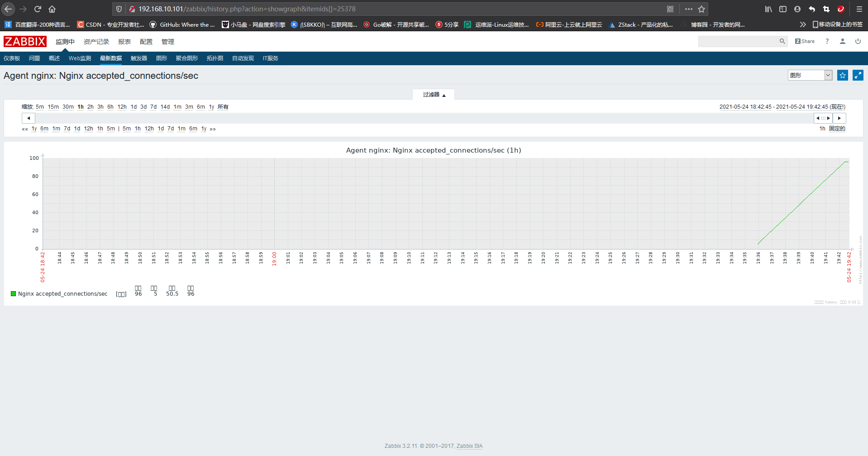
Task: Collapse the 过滤器 filter panel
Action: (x=434, y=95)
